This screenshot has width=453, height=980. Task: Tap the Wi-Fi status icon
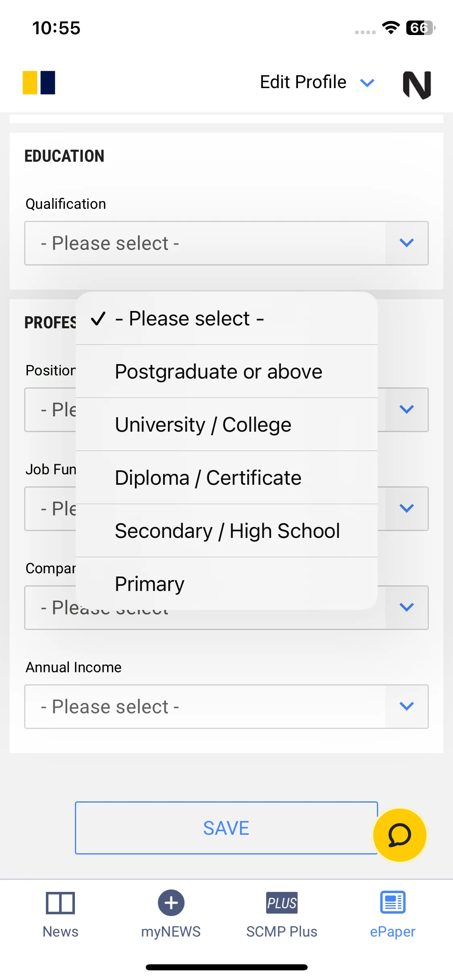pyautogui.click(x=391, y=28)
